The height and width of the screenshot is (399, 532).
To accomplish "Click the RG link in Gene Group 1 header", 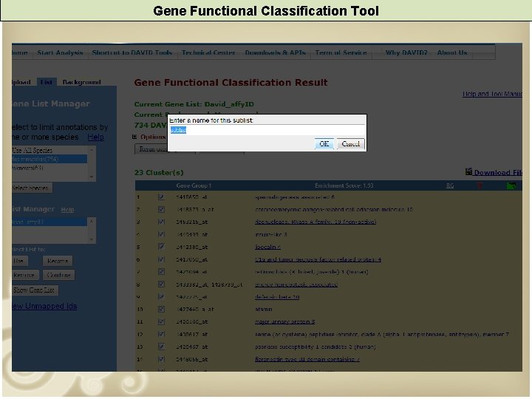I will click(x=450, y=185).
